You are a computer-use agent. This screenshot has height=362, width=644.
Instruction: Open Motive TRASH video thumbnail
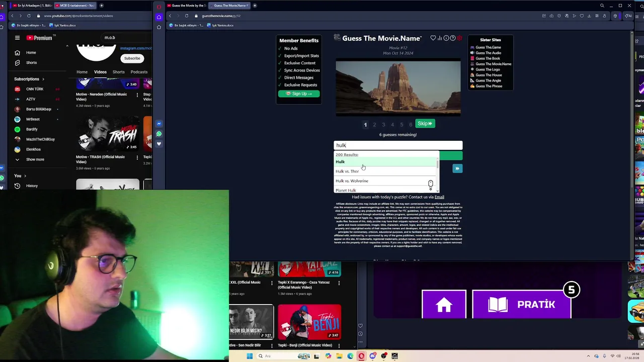(x=107, y=133)
